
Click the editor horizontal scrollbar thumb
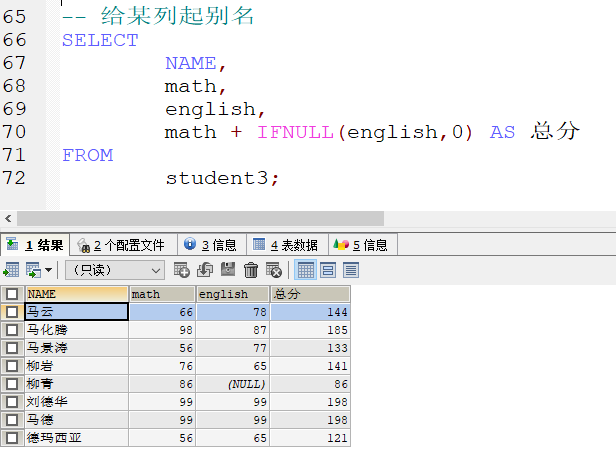[x=200, y=218]
